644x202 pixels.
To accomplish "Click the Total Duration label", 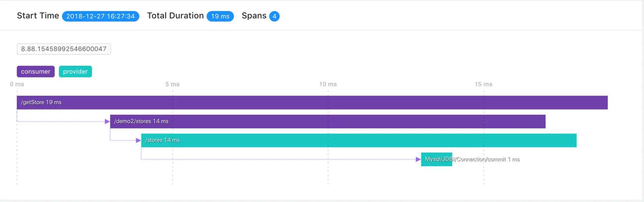I will 175,16.
